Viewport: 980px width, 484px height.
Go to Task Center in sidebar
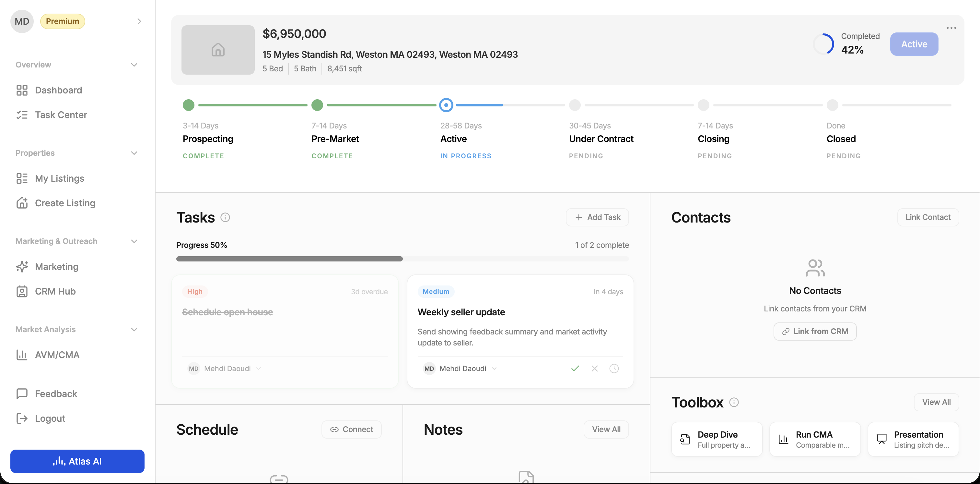[61, 115]
